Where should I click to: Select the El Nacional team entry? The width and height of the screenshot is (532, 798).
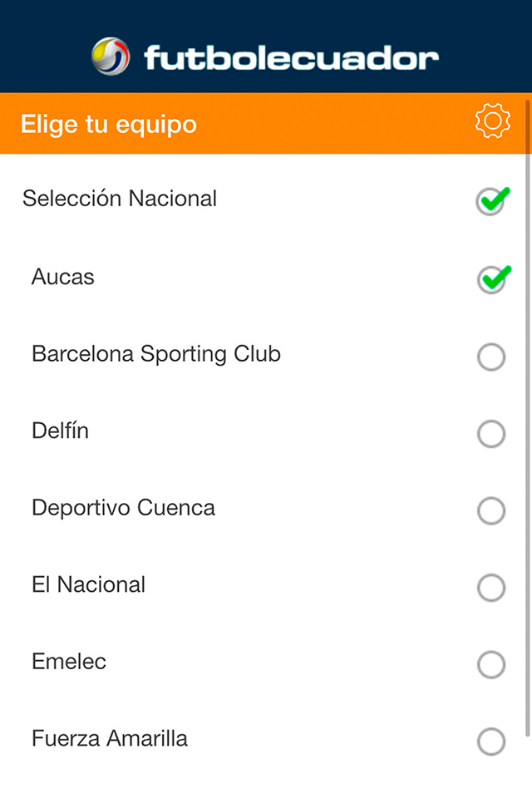coord(88,584)
